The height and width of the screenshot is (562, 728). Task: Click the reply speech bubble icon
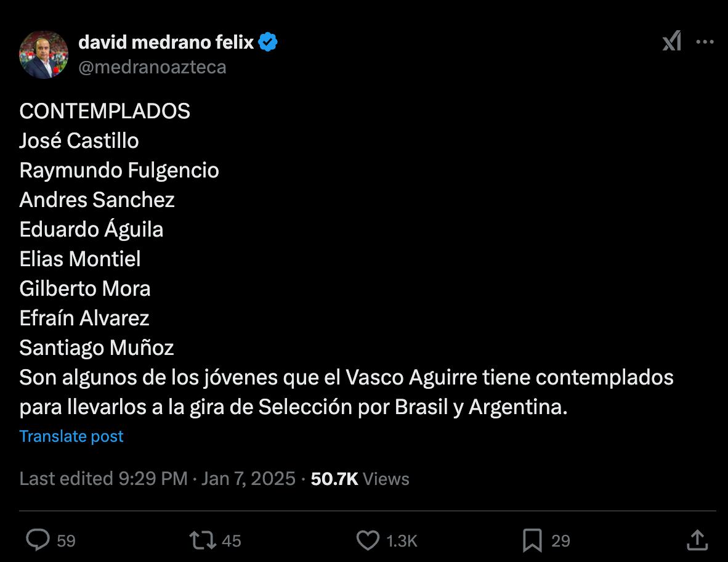pyautogui.click(x=38, y=540)
